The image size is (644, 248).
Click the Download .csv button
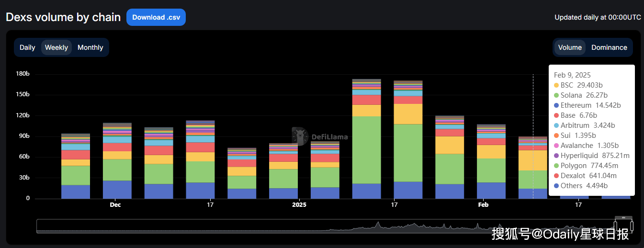pyautogui.click(x=156, y=17)
